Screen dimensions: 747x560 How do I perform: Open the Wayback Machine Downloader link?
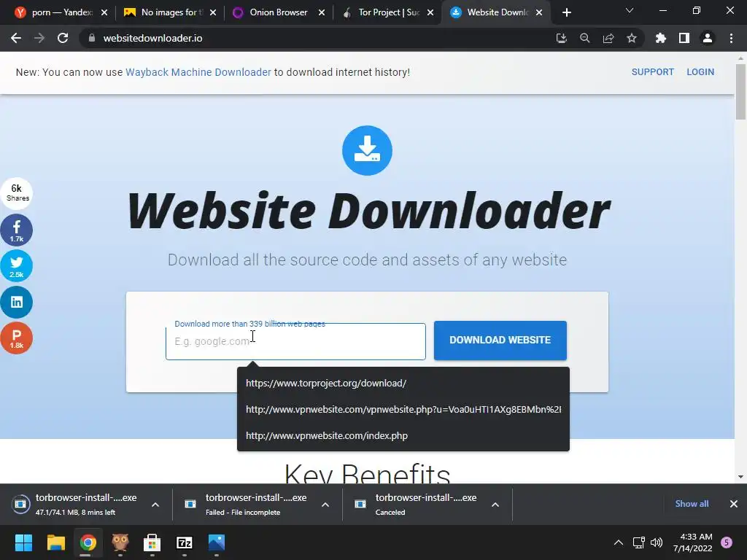pos(198,72)
